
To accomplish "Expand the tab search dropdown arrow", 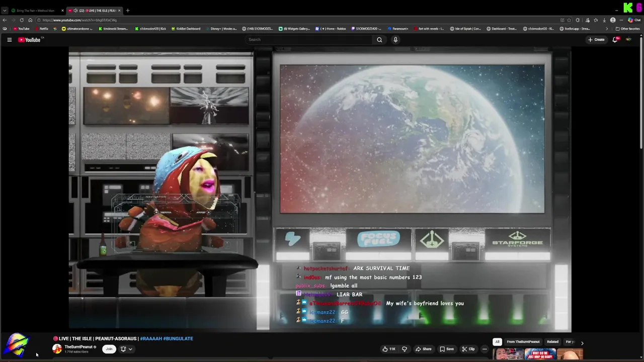I will click(x=5, y=11).
